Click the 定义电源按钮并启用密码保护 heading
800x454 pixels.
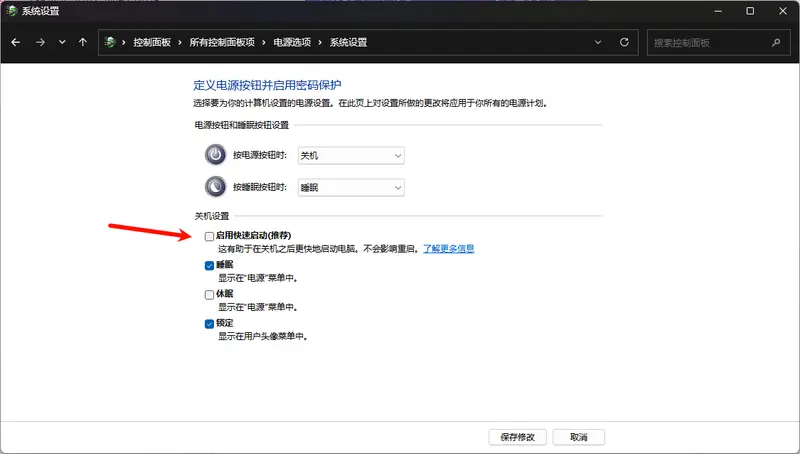tap(267, 85)
